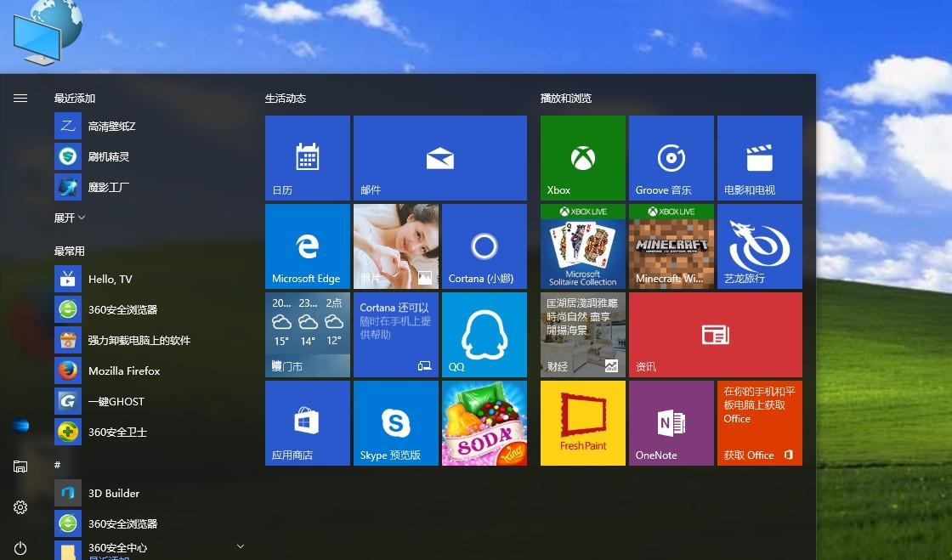The image size is (952, 560).
Task: Launch 魔影工厂 from the app list
Action: point(149,187)
